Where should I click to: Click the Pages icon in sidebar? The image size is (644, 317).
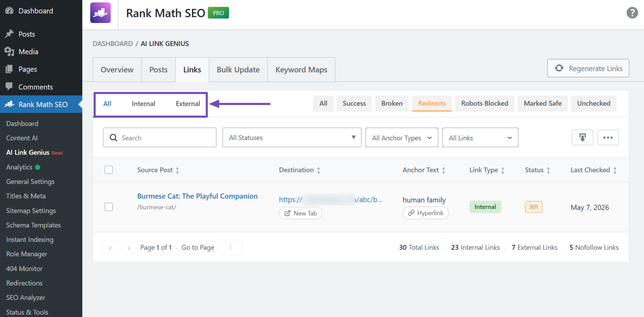click(x=9, y=69)
